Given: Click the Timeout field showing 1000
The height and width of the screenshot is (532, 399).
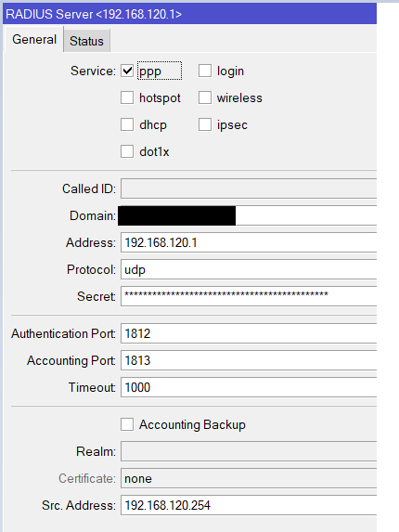Looking at the screenshot, I should pos(249,387).
